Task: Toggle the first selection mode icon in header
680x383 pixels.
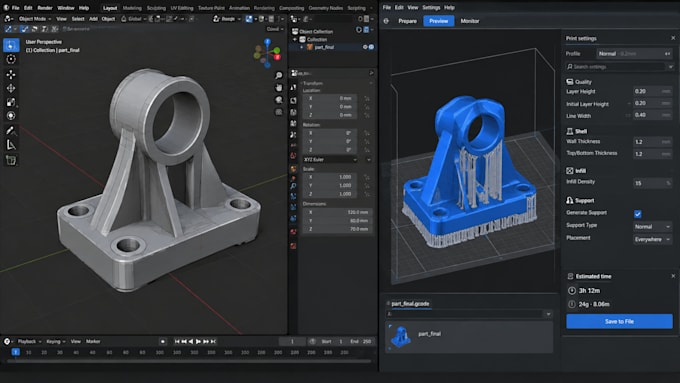Action: (8, 29)
